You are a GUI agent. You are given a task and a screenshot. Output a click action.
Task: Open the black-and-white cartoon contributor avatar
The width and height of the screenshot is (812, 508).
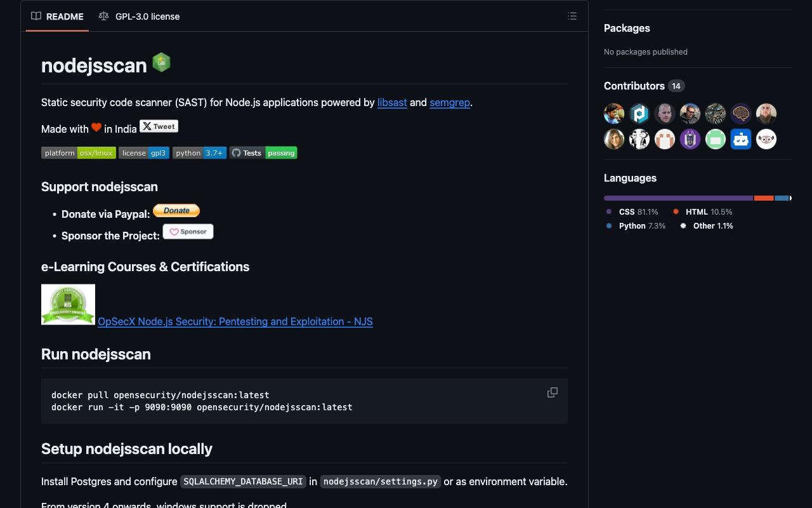639,139
